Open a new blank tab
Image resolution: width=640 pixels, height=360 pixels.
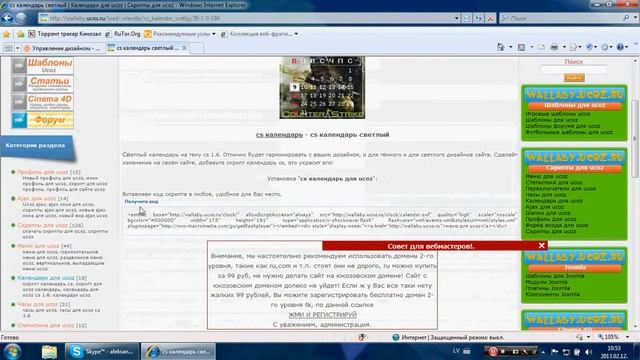coord(196,48)
